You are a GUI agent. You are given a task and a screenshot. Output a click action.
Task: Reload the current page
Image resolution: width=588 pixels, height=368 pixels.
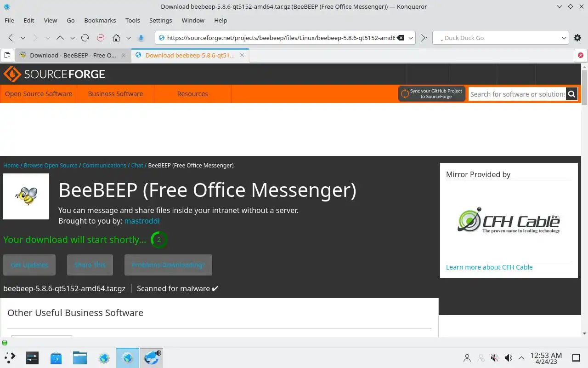85,38
